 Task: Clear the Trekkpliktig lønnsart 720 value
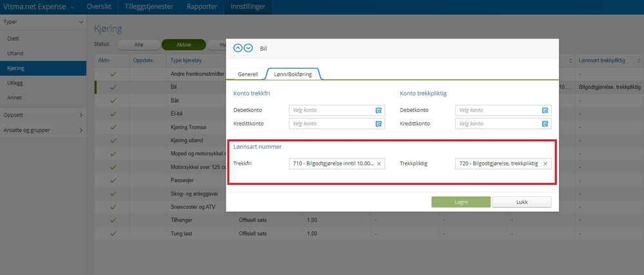545,164
